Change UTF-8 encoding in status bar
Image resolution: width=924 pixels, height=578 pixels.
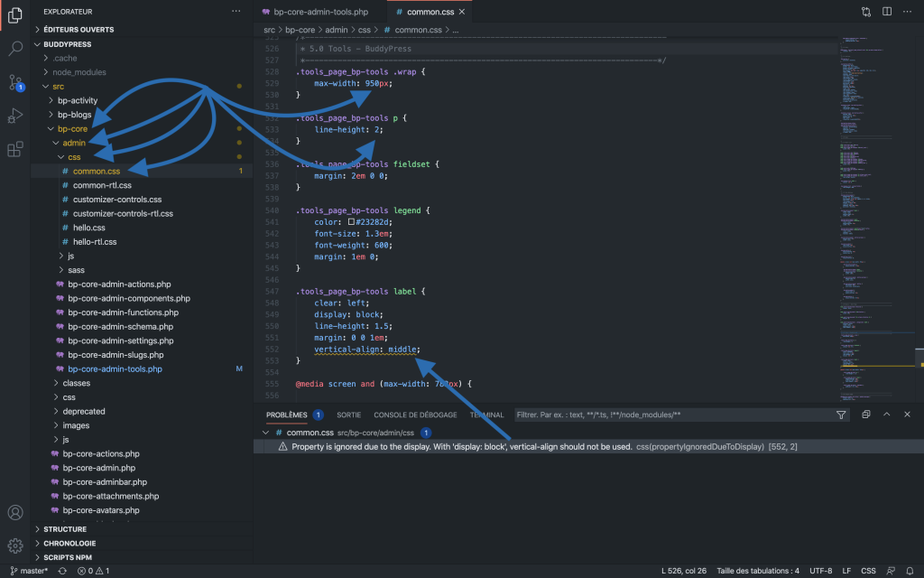click(x=820, y=571)
